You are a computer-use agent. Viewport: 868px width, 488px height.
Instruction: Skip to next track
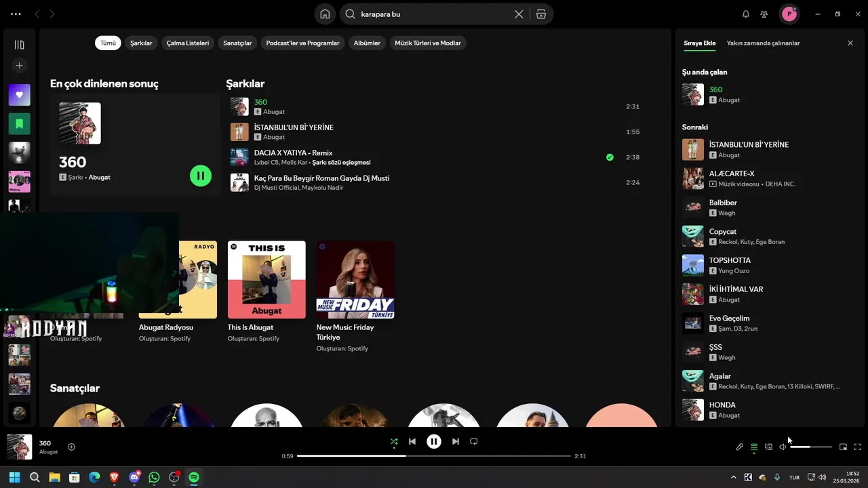(456, 441)
